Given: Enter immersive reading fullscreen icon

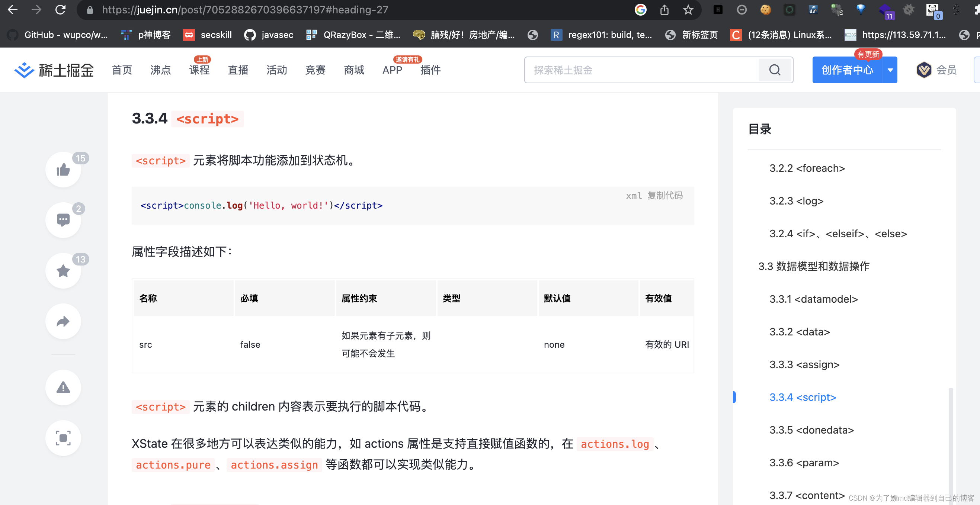Looking at the screenshot, I should (x=63, y=438).
